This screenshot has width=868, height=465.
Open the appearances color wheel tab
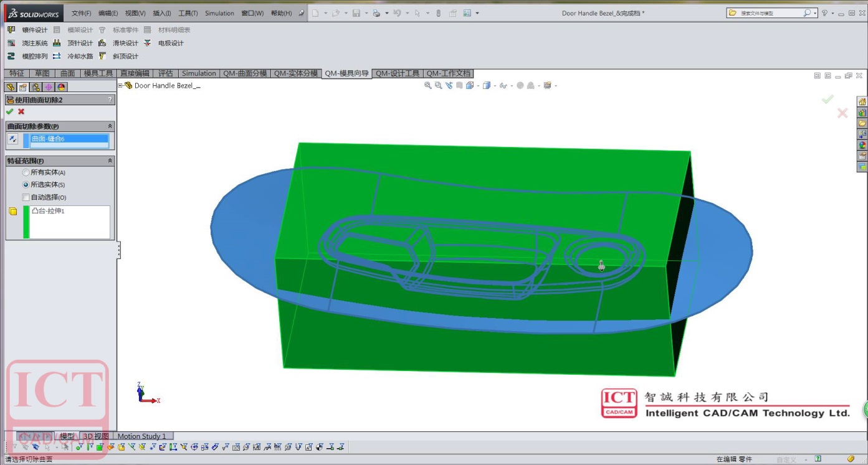point(62,87)
